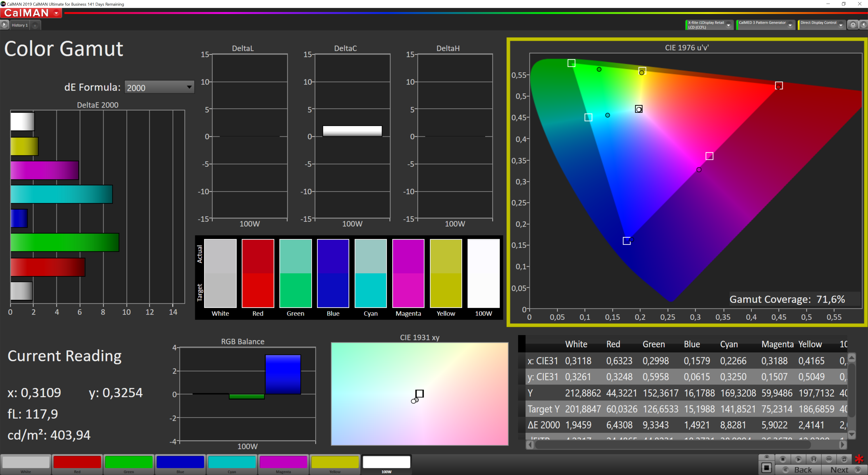
Task: Activate the Cyan test pattern at bottom
Action: coord(231,464)
